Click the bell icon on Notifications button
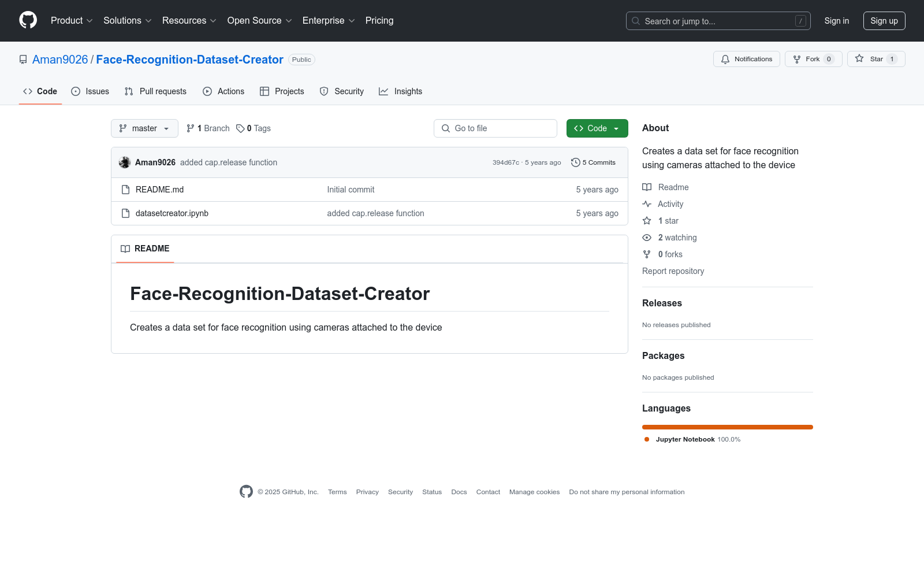 tap(725, 59)
